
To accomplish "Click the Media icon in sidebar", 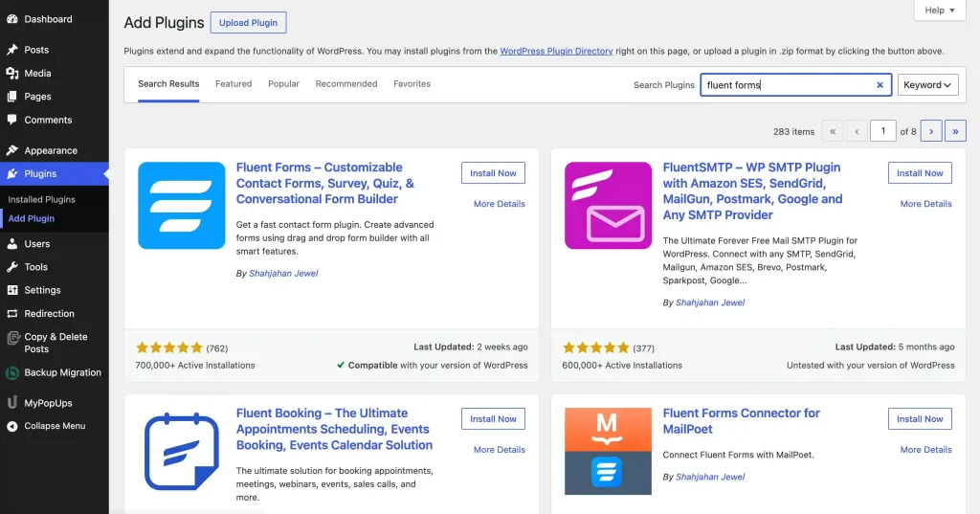I will (x=11, y=73).
